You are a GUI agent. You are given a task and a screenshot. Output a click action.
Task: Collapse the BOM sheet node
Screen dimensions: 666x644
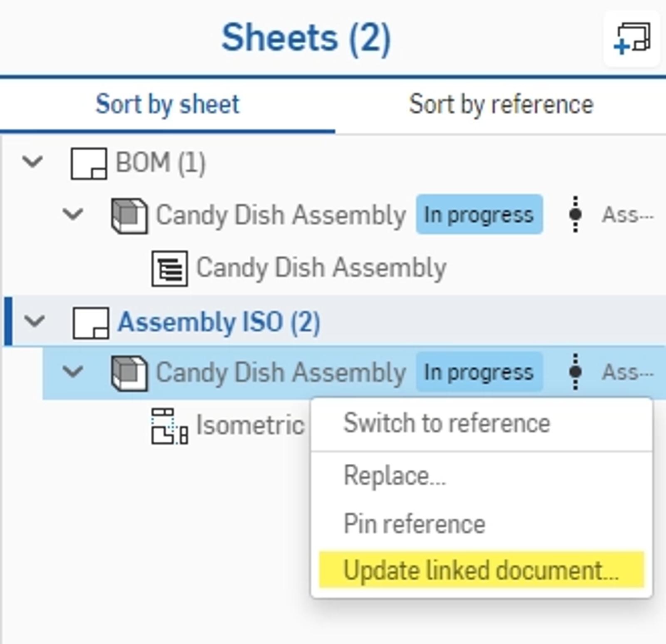coord(32,162)
